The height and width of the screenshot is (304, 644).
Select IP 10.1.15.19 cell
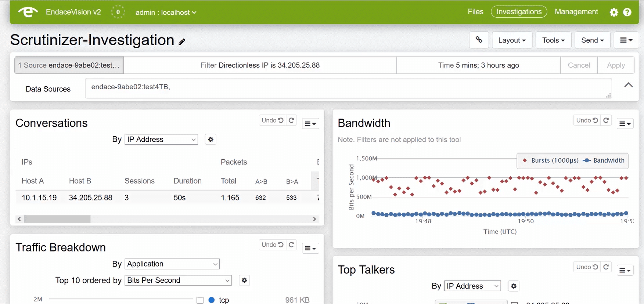[x=39, y=198]
